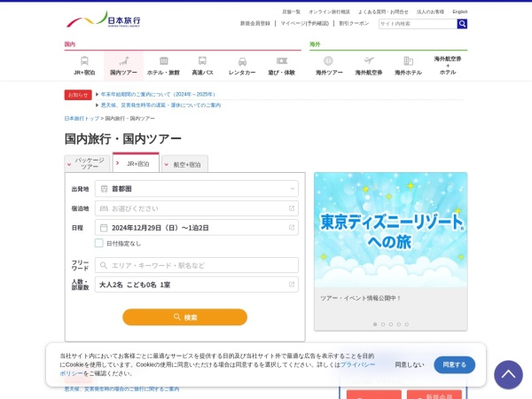Click train icon in 出発地 field

click(104, 189)
